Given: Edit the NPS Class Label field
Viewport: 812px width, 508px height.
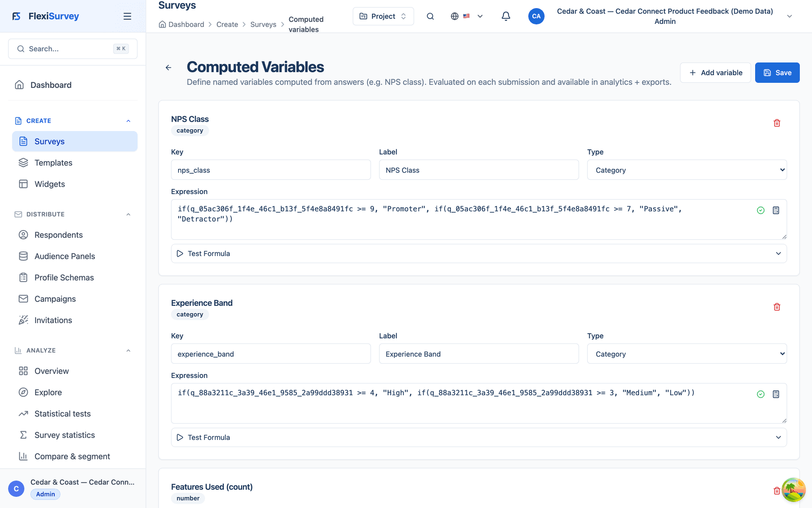Looking at the screenshot, I should point(479,170).
